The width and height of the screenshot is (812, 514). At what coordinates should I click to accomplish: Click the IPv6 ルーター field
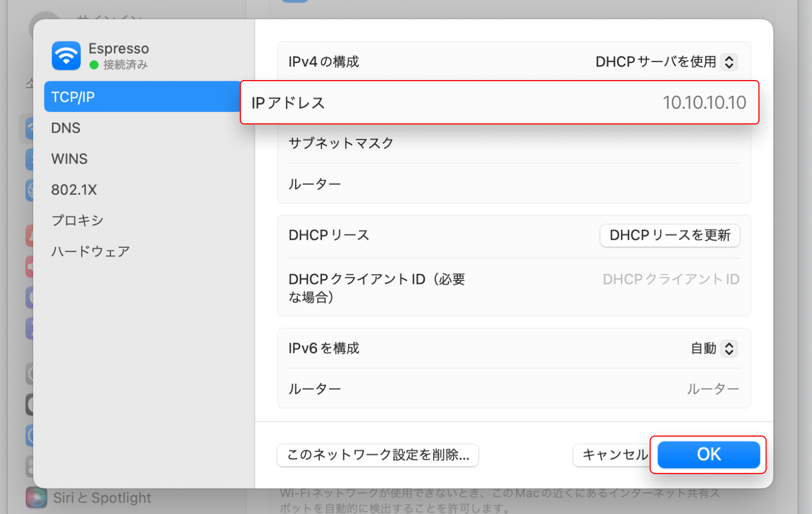(x=713, y=388)
